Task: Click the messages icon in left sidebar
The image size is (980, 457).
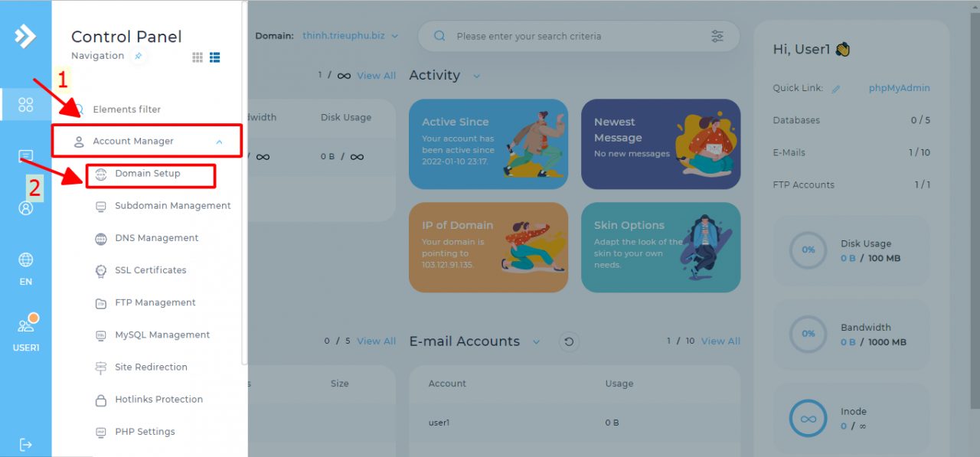Action: pos(25,156)
